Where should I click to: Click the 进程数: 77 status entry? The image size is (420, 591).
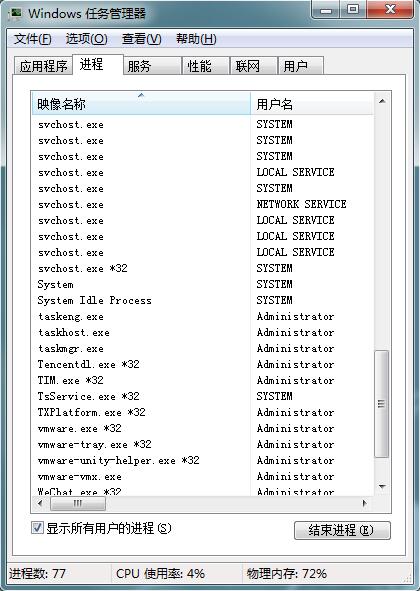point(37,574)
